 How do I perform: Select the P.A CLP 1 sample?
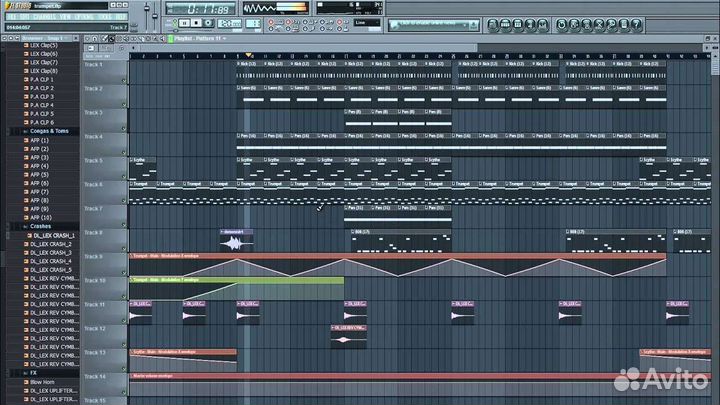point(41,80)
